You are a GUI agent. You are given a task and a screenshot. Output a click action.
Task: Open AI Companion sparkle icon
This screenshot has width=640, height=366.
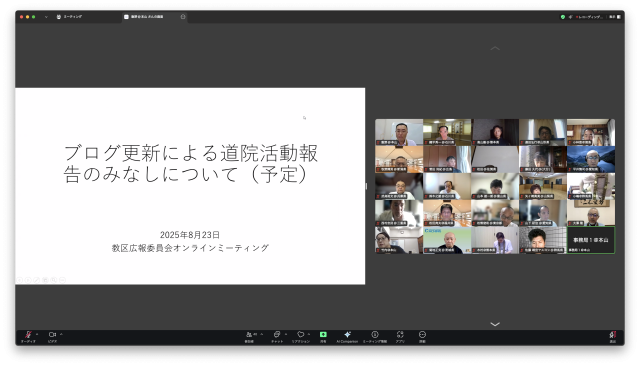coord(347,334)
